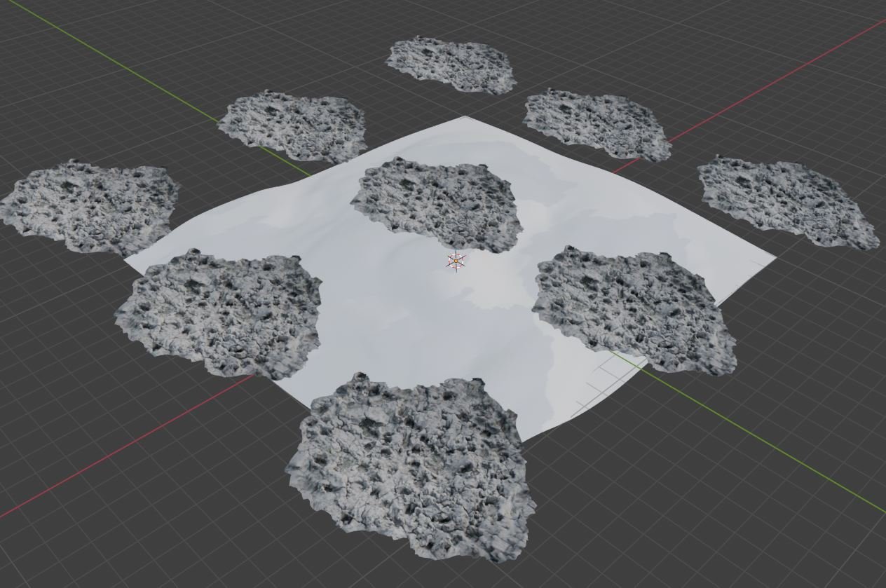Select the isolated rock at far right of viewport
Image resolution: width=886 pixels, height=588 pixels.
(x=787, y=200)
